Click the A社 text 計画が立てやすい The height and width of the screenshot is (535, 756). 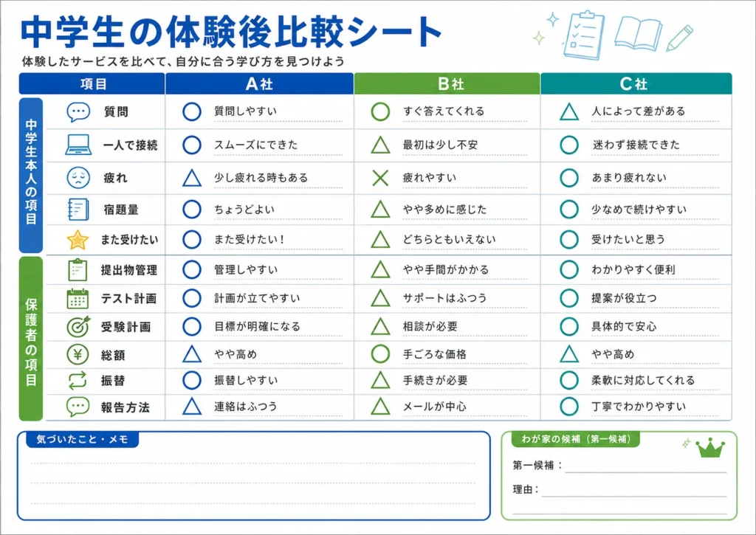(257, 298)
